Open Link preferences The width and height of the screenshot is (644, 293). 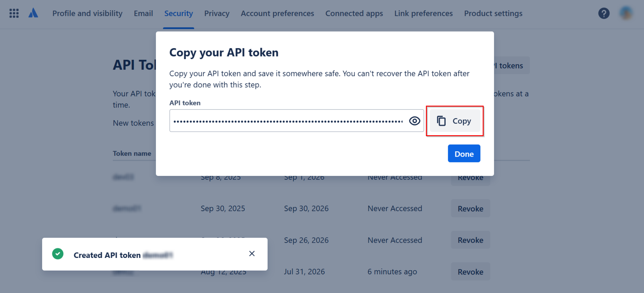coord(423,13)
